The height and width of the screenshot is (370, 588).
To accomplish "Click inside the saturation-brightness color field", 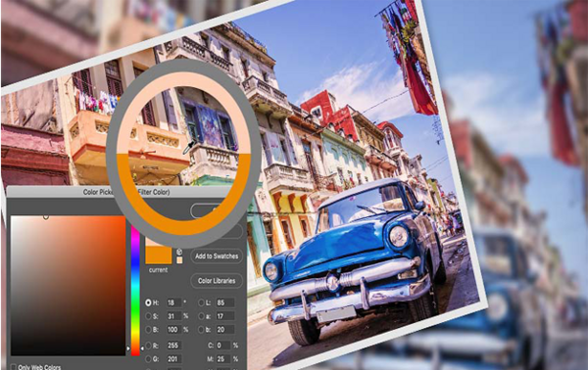I will tap(68, 286).
